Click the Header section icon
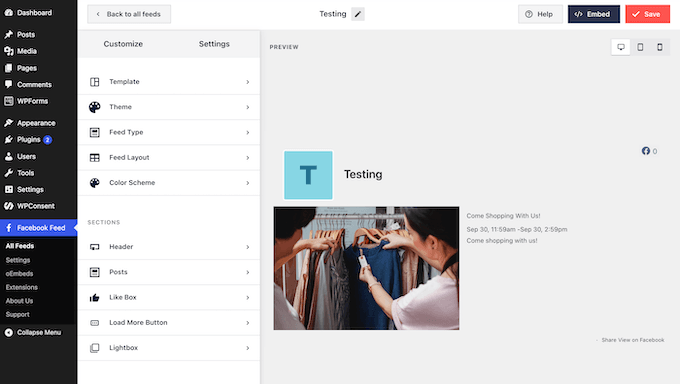 (x=95, y=247)
